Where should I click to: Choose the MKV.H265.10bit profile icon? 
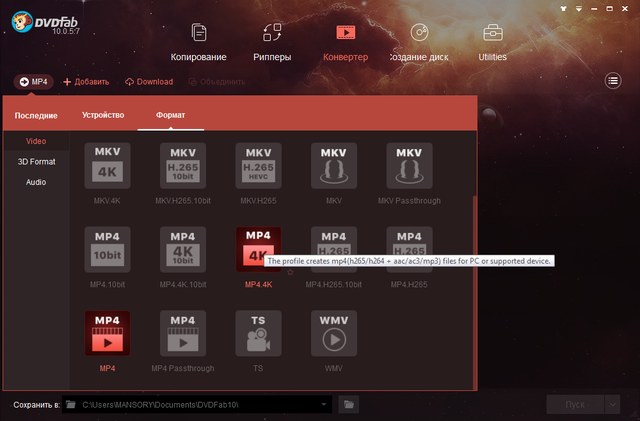coord(183,166)
